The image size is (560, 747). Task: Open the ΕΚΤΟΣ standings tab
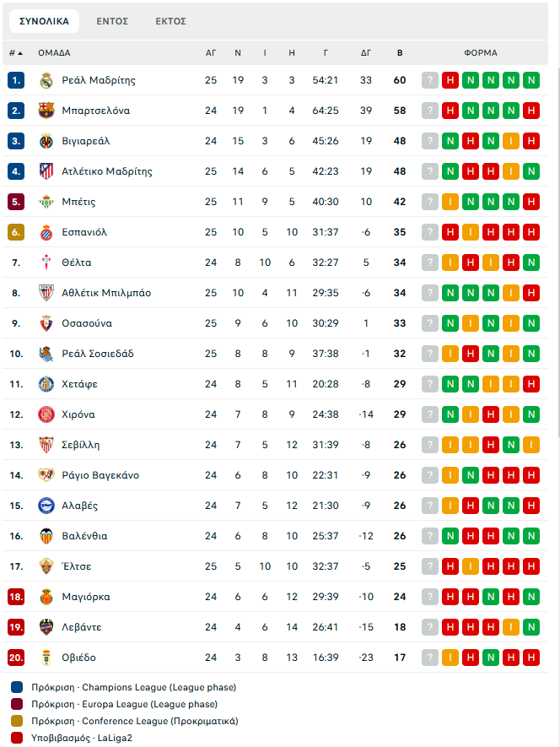pyautogui.click(x=170, y=21)
